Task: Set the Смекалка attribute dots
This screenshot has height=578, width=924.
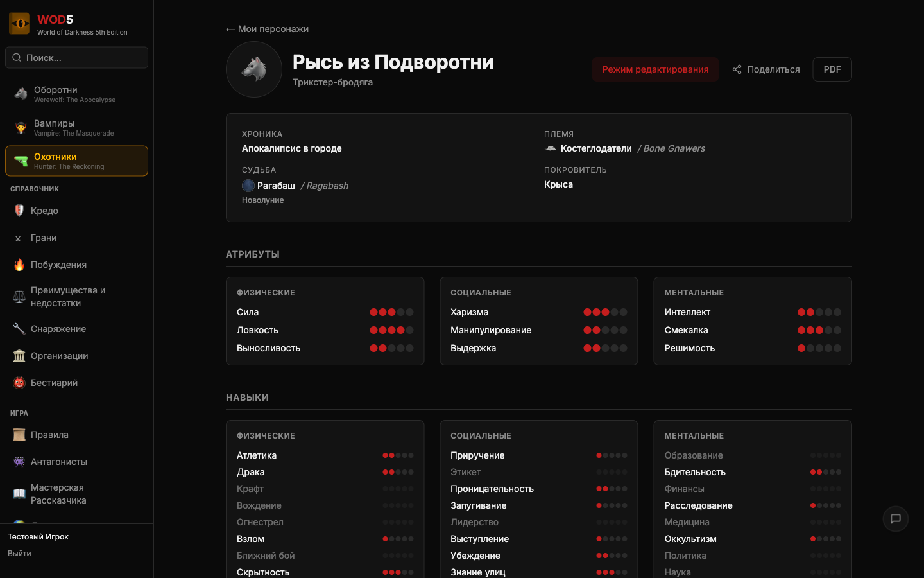Action: (819, 330)
